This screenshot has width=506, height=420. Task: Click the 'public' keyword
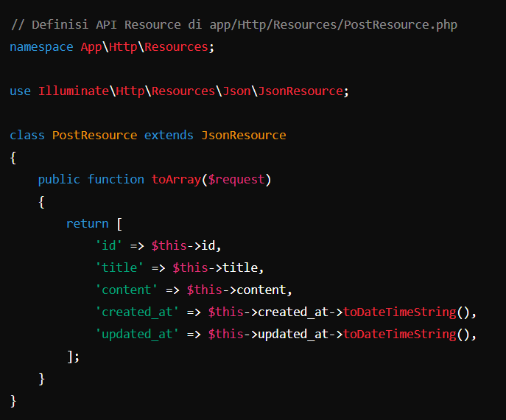click(x=59, y=180)
